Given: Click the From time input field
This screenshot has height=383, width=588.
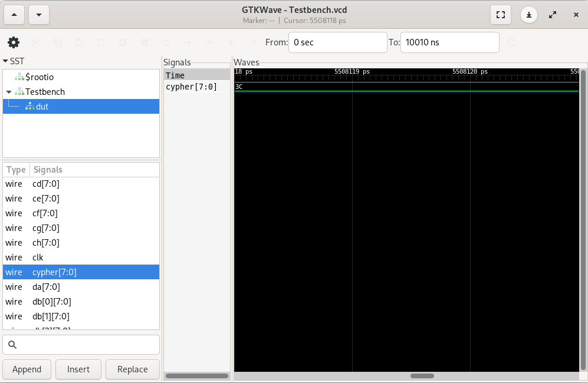Looking at the screenshot, I should click(x=337, y=42).
